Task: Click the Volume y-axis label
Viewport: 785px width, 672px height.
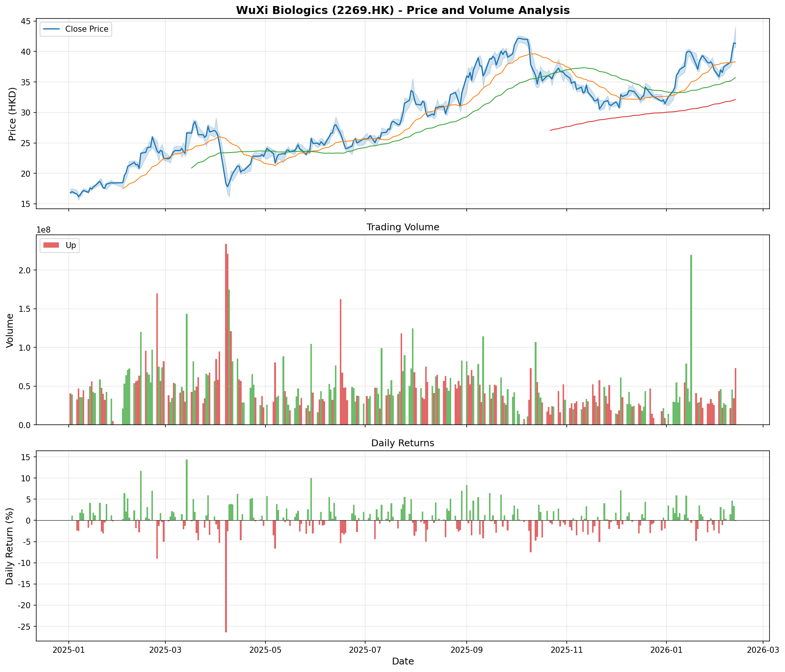Action: [x=10, y=330]
